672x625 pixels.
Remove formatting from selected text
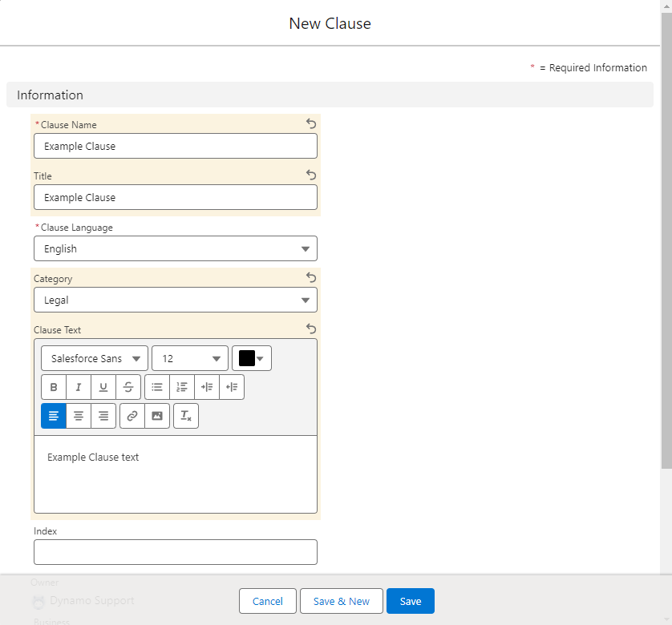[186, 416]
